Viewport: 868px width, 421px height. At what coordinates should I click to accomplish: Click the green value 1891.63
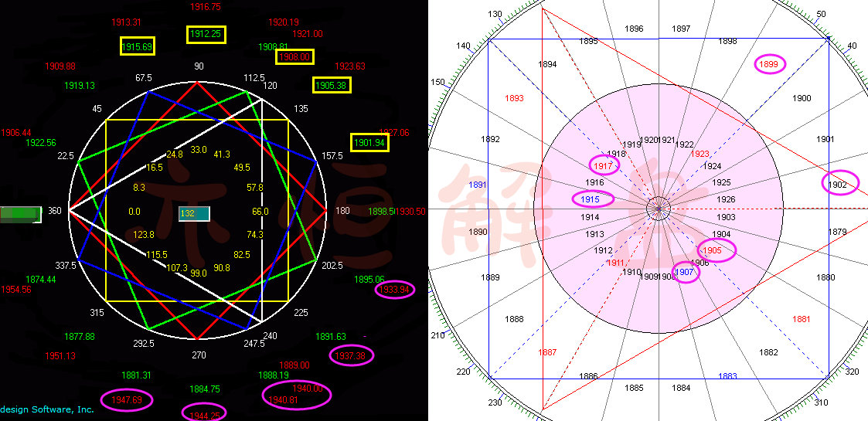pos(331,336)
